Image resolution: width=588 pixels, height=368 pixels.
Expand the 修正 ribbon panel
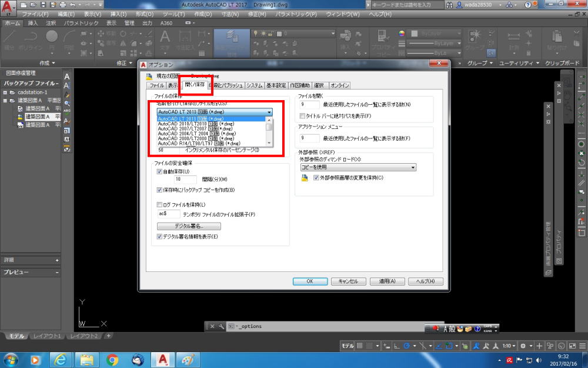(x=125, y=63)
